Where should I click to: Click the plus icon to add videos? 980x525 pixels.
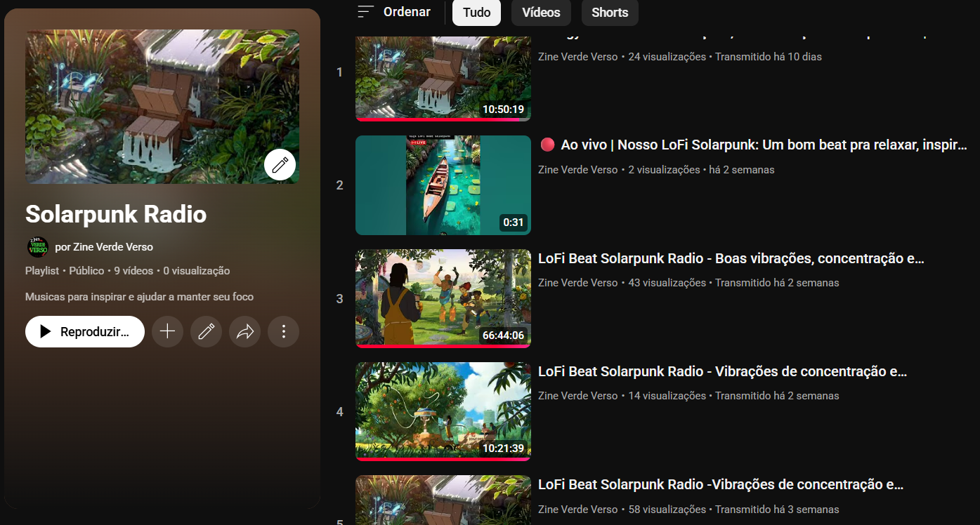[167, 332]
